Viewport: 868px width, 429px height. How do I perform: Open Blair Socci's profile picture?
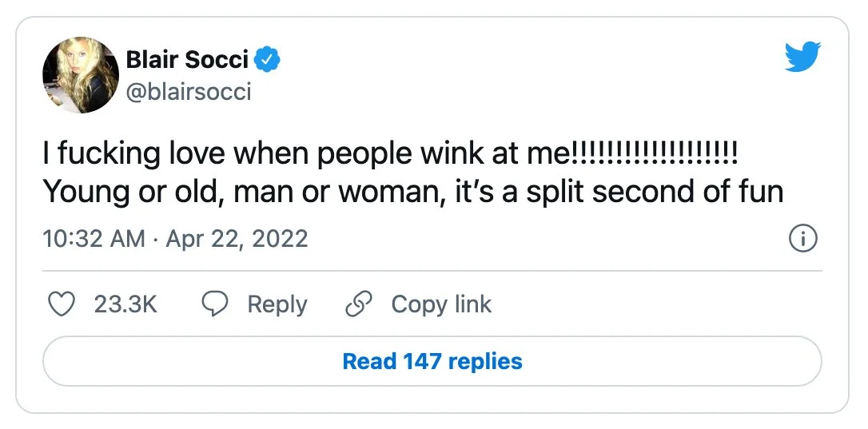(x=81, y=74)
